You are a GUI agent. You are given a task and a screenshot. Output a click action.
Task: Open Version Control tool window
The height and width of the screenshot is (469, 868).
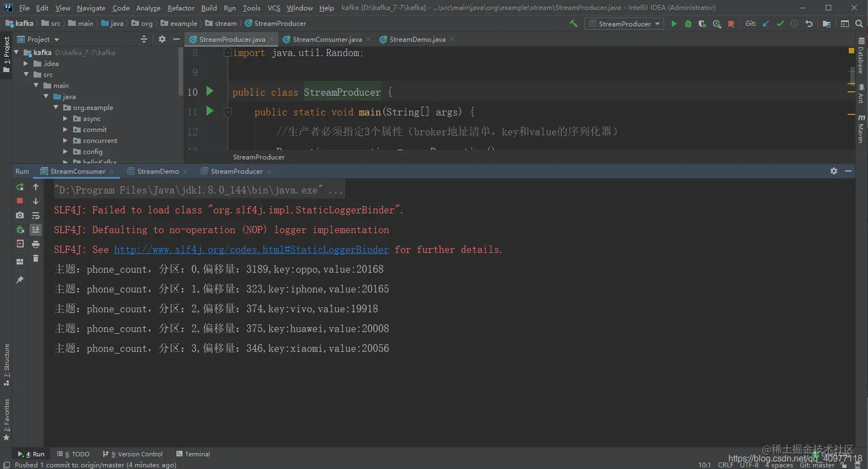coord(133,454)
